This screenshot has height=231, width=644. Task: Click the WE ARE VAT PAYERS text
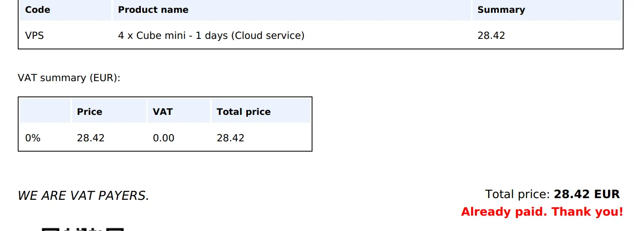click(x=84, y=196)
